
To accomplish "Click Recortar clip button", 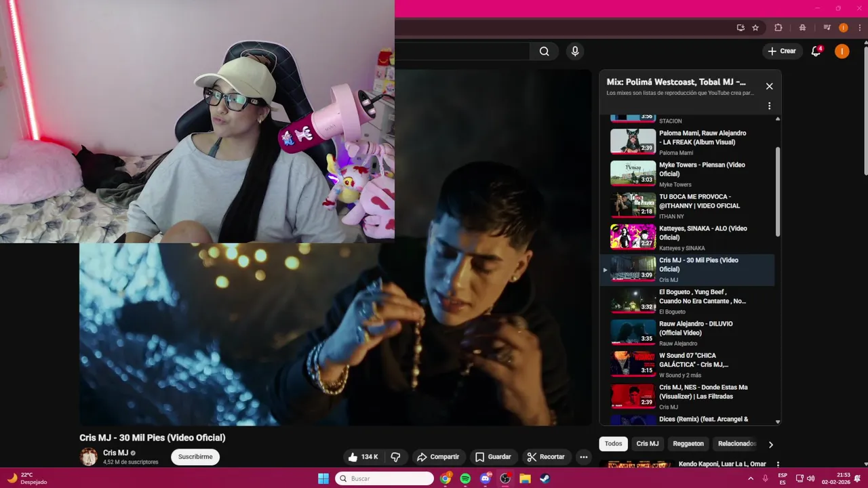I will (546, 457).
